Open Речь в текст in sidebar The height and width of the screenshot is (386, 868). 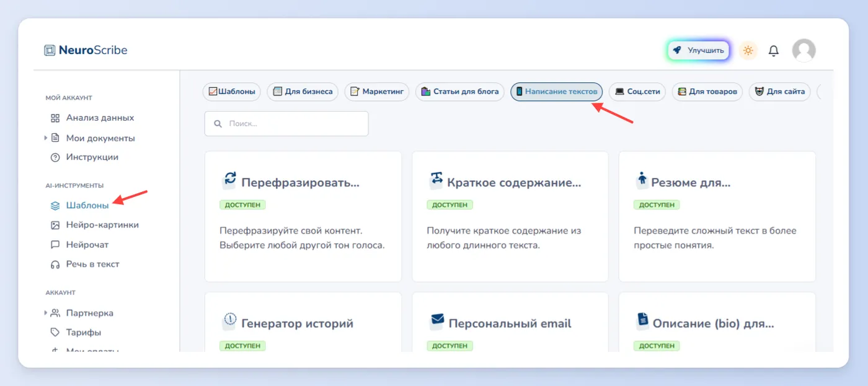click(93, 264)
